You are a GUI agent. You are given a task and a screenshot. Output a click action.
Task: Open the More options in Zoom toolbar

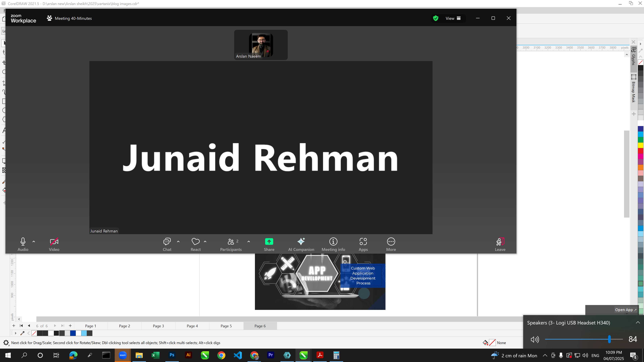[391, 244]
